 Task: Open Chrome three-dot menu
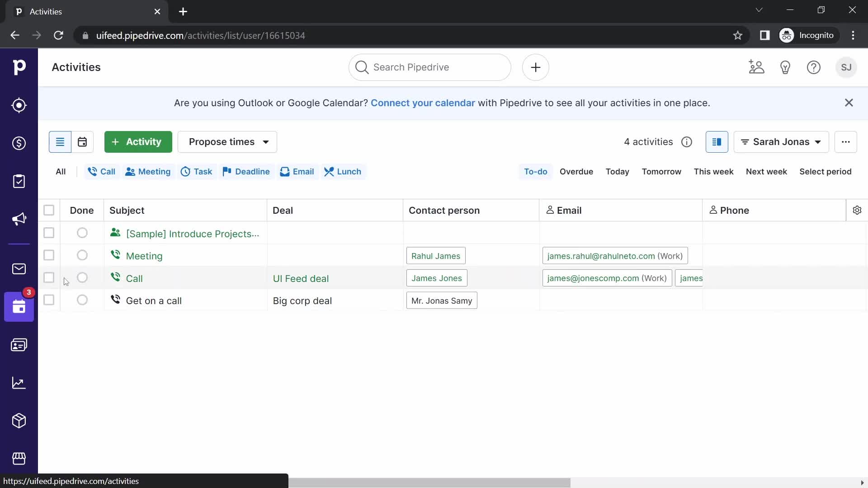[853, 35]
